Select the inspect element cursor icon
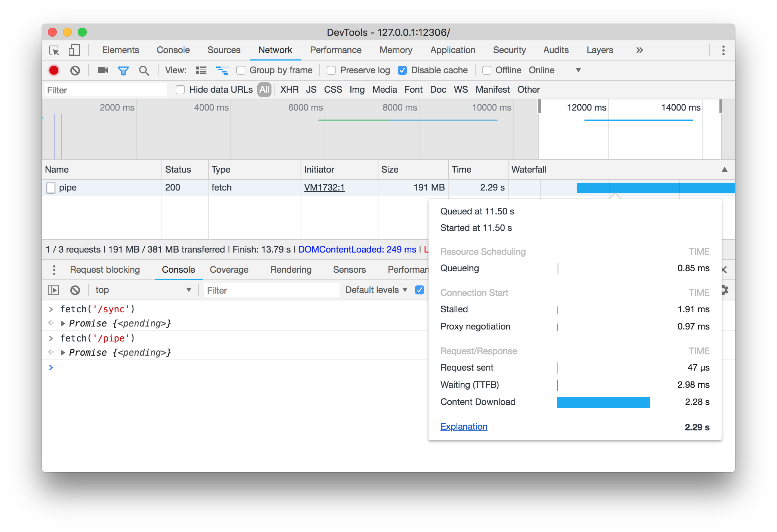The width and height of the screenshot is (777, 532). click(54, 50)
